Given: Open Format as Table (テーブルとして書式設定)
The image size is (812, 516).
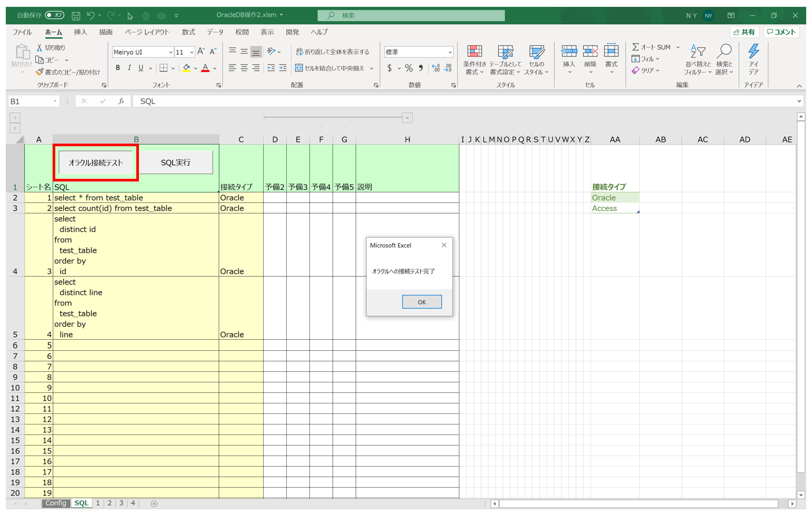Looking at the screenshot, I should [505, 60].
